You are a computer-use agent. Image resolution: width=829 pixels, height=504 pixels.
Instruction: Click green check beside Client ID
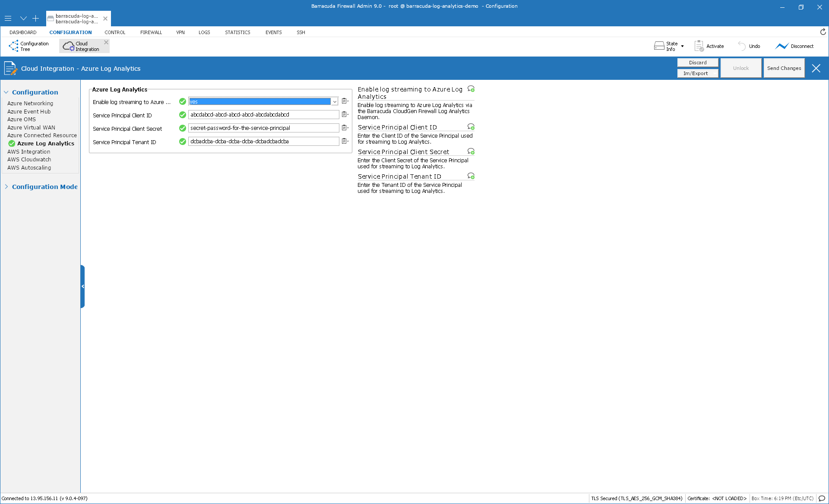tap(183, 115)
